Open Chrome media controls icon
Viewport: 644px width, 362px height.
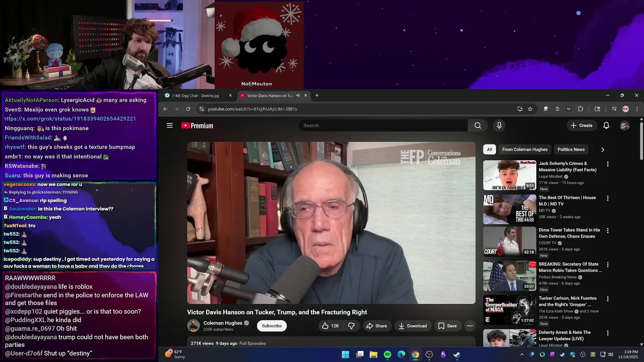coord(614,109)
